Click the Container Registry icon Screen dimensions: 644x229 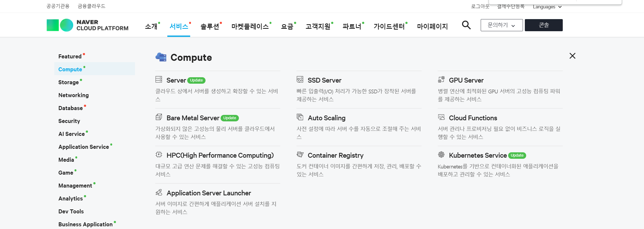point(300,154)
